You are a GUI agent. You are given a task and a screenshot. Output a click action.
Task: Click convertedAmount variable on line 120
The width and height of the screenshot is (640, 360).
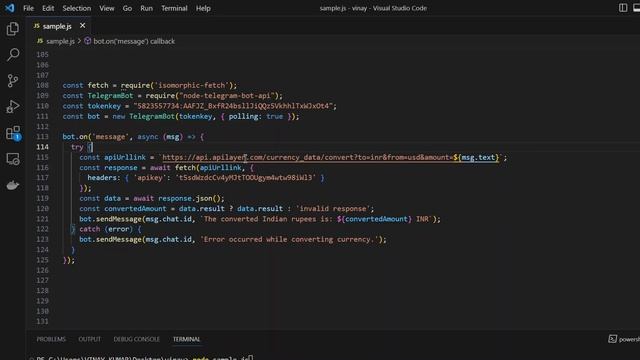[x=135, y=209]
